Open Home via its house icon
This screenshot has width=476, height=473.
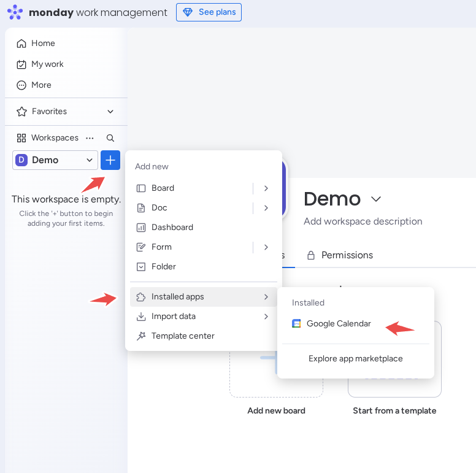pyautogui.click(x=21, y=44)
